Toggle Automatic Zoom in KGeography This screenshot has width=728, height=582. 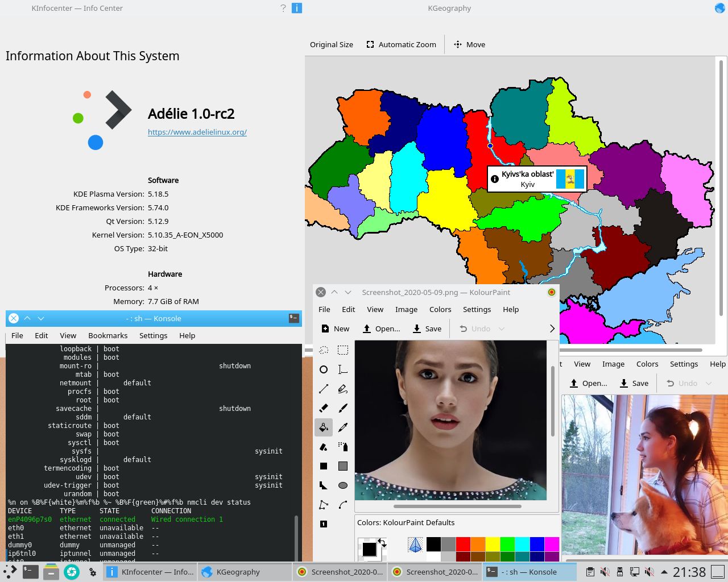coord(402,44)
